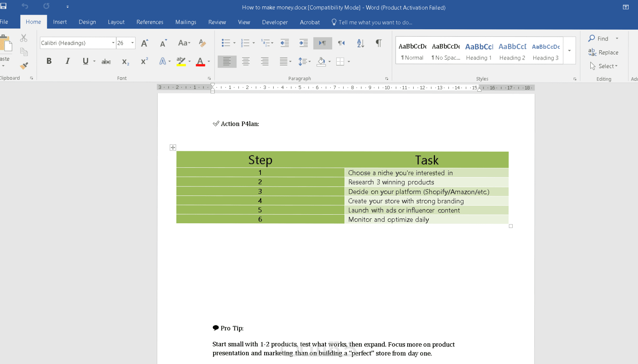The height and width of the screenshot is (364, 638).
Task: Open the Customize Quick Access Toolbar menu
Action: (68, 7)
